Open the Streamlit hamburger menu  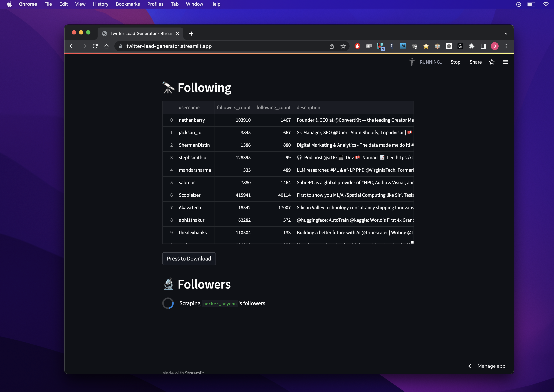pos(505,62)
